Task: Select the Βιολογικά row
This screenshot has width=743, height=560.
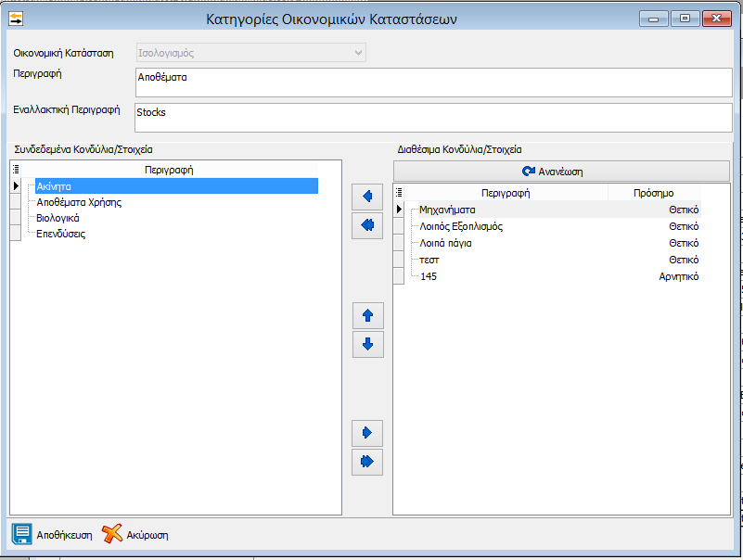Action: tap(176, 218)
